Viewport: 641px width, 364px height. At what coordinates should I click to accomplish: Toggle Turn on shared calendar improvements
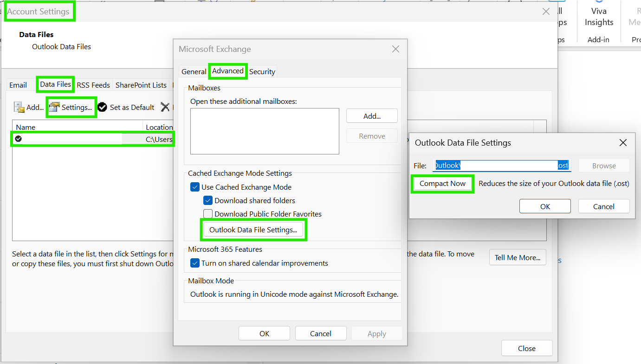195,263
